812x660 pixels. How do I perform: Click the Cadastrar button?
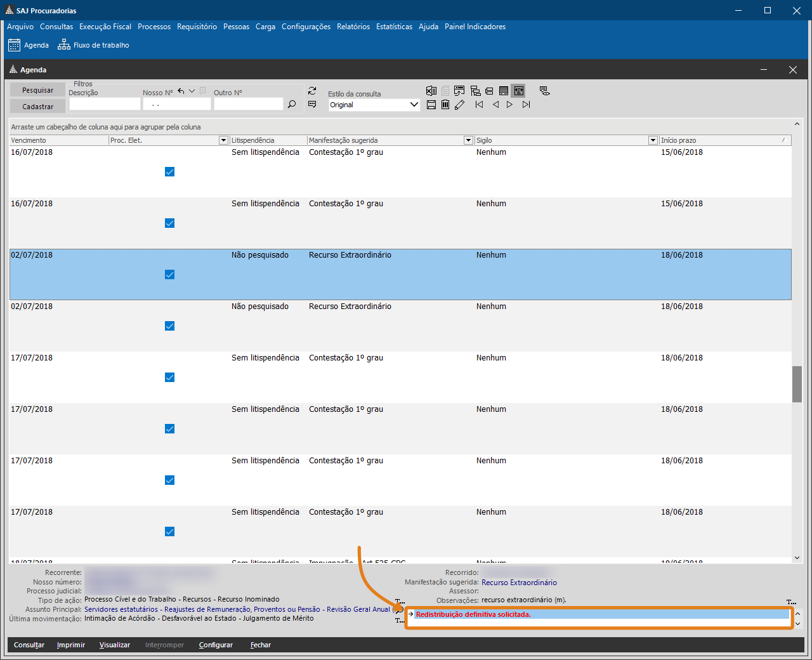click(37, 107)
